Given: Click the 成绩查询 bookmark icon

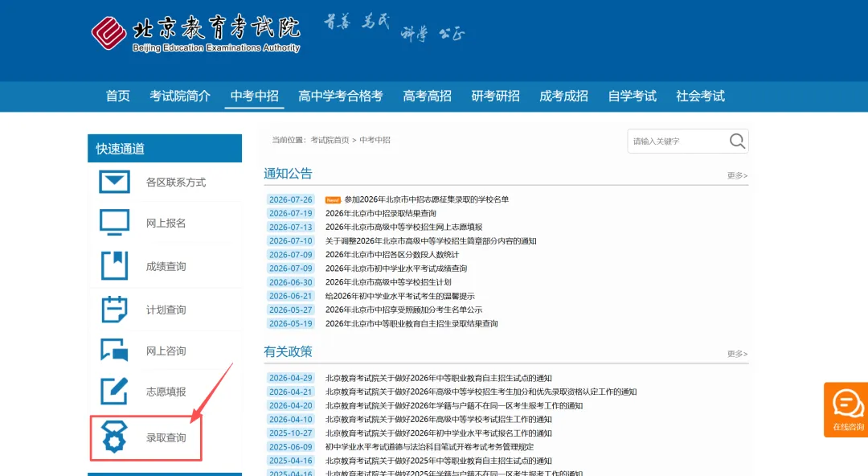Looking at the screenshot, I should pyautogui.click(x=115, y=265).
